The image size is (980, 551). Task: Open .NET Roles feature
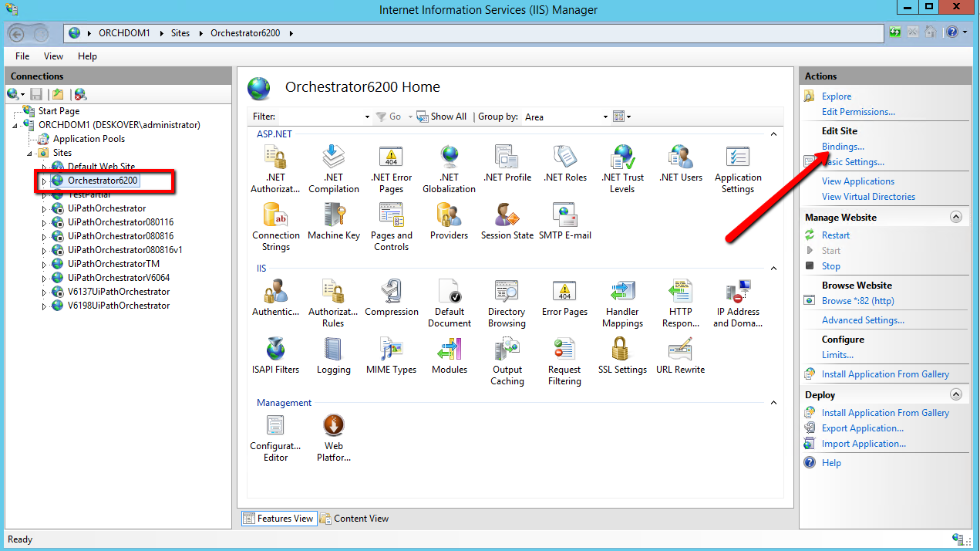pos(565,164)
